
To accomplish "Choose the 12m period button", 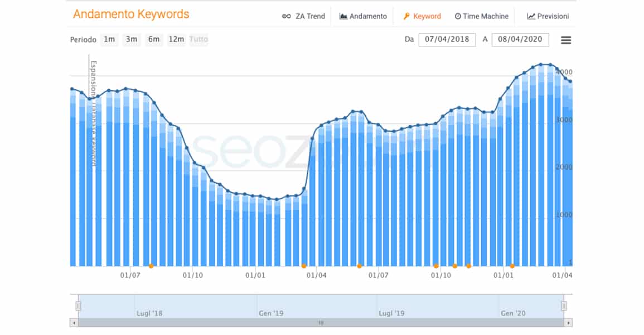I will 176,40.
